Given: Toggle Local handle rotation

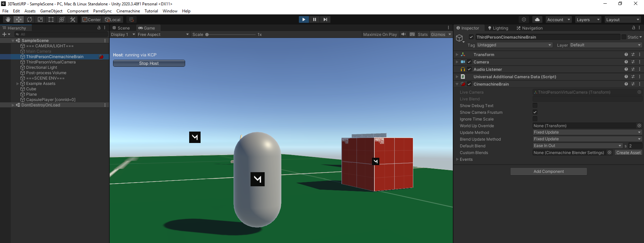Looking at the screenshot, I should tap(113, 19).
